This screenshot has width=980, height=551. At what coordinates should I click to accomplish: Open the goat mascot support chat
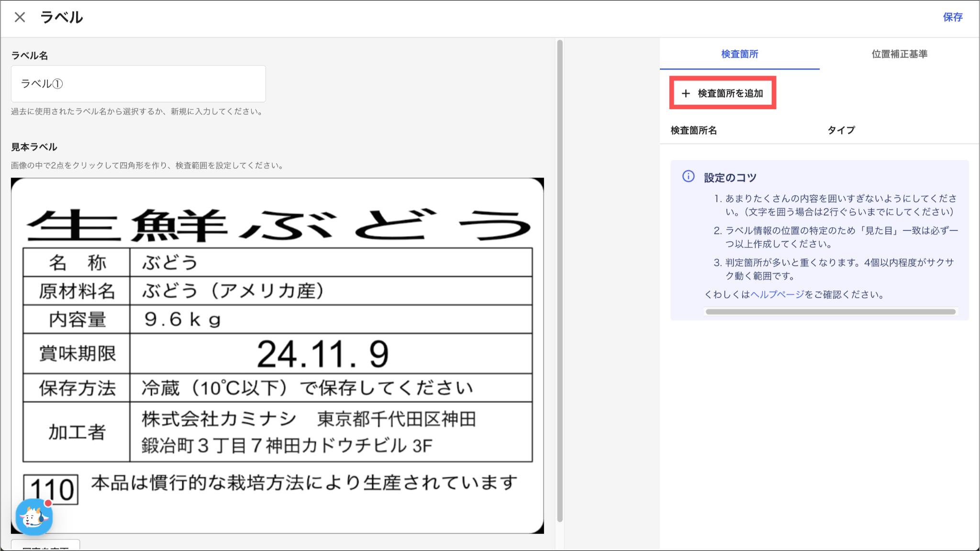[x=33, y=517]
